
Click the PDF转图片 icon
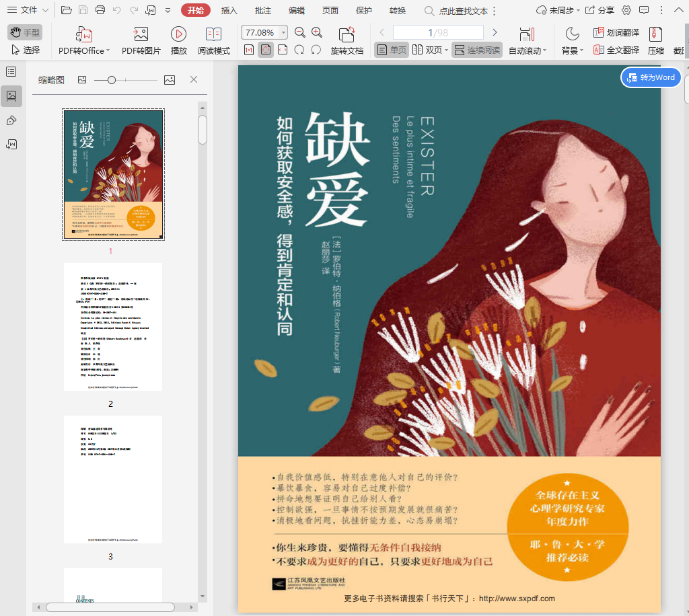tap(141, 34)
